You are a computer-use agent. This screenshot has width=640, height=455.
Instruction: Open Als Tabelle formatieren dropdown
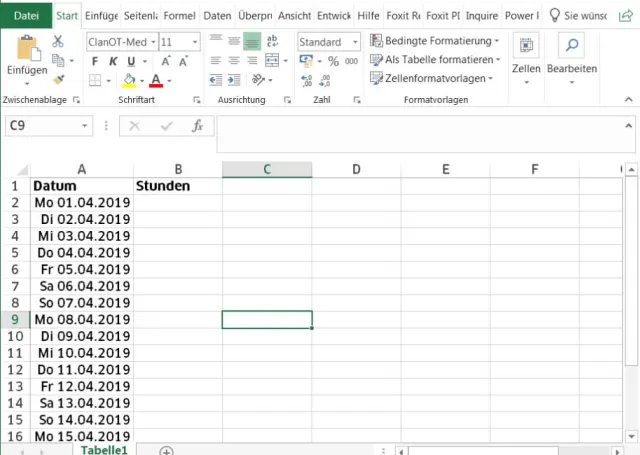435,60
